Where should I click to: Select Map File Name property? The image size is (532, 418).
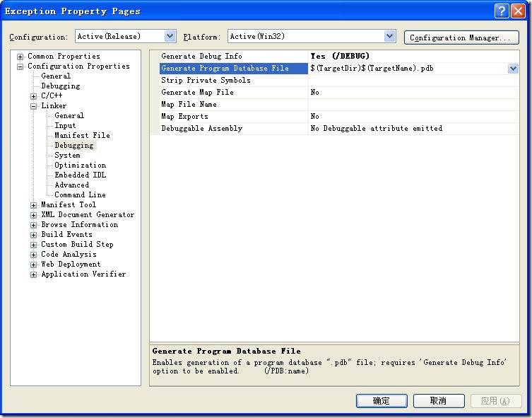click(233, 104)
